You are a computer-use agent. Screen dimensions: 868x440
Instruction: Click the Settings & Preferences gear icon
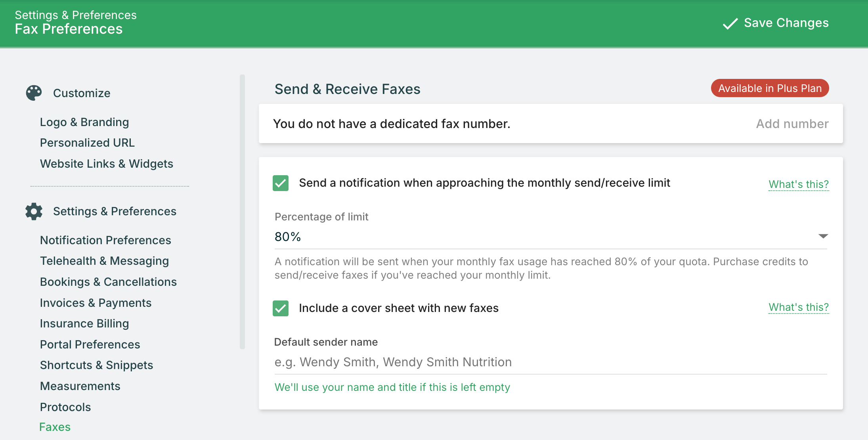tap(34, 211)
